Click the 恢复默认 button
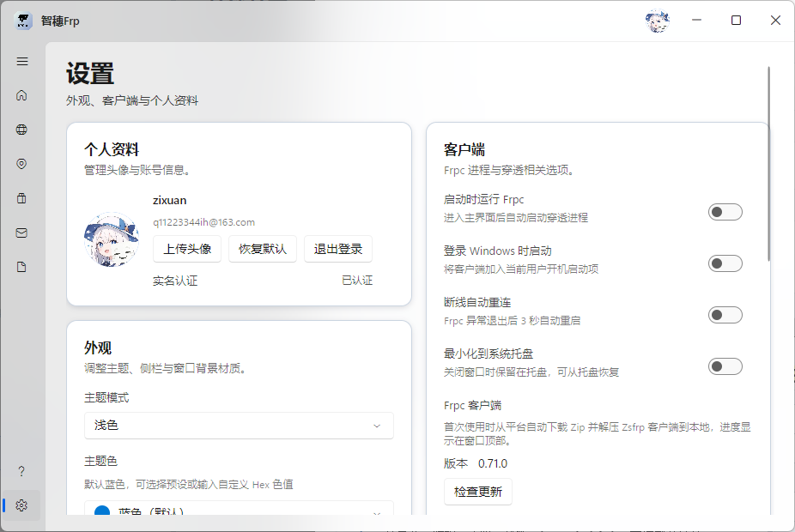The height and width of the screenshot is (532, 795). pos(263,249)
